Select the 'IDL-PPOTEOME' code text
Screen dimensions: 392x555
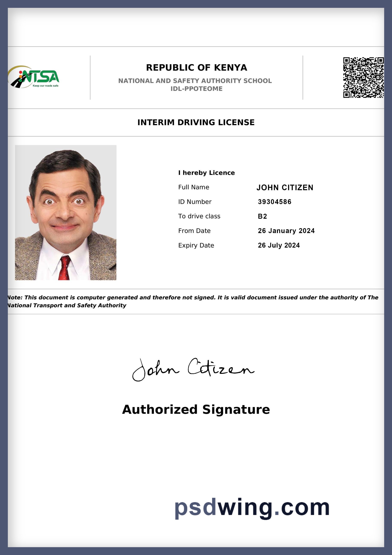coord(197,89)
